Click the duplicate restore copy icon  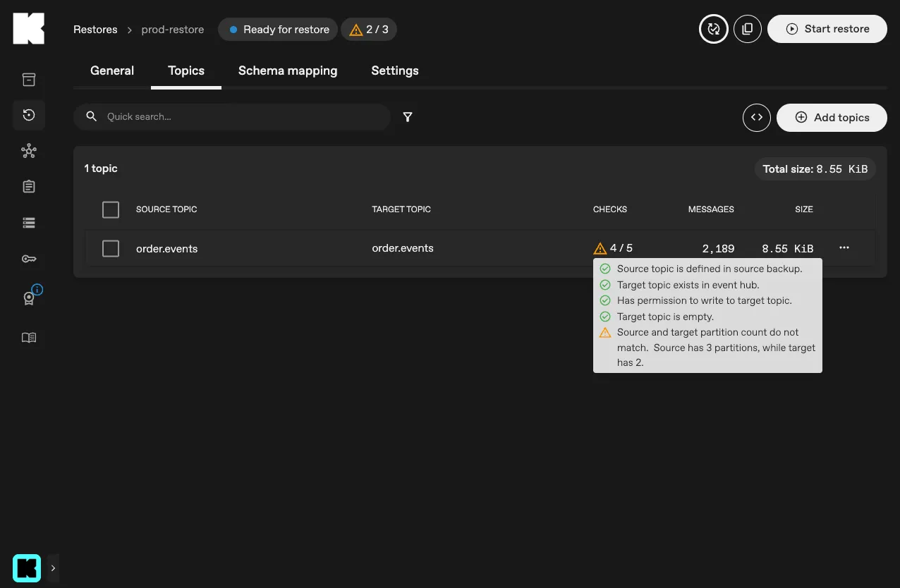click(x=748, y=29)
